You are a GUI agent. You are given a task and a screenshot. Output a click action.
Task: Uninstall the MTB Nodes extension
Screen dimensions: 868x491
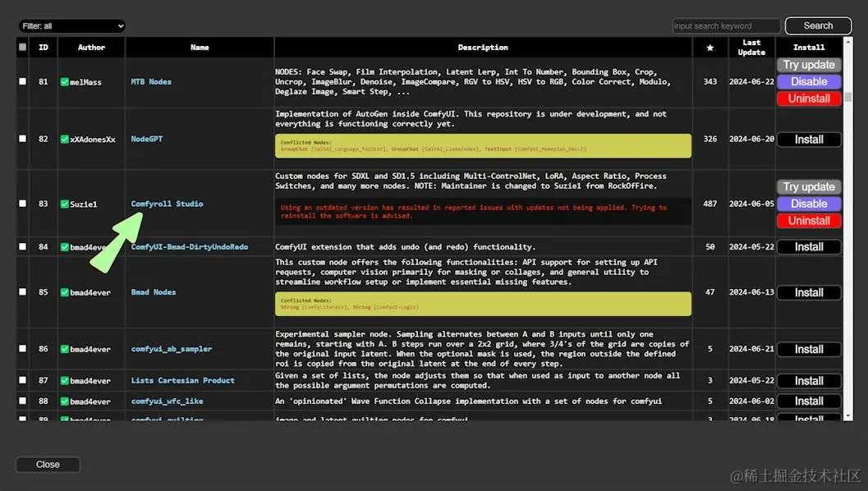(x=809, y=99)
